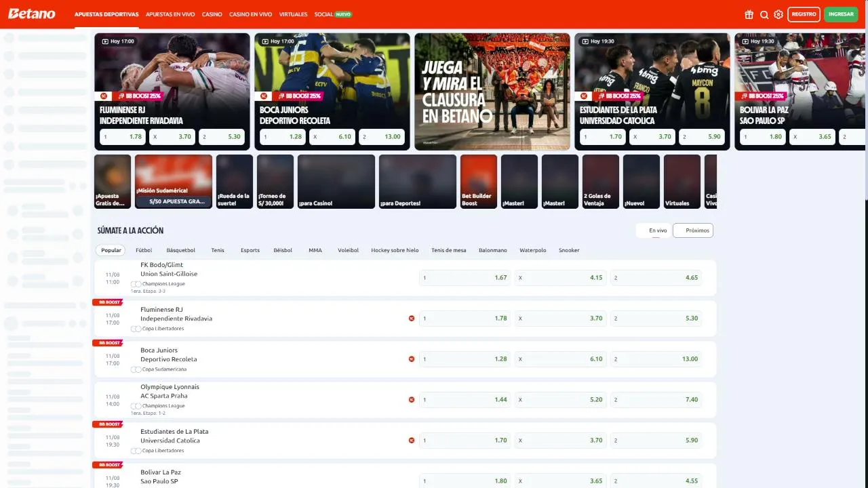Show Esports events

point(250,250)
